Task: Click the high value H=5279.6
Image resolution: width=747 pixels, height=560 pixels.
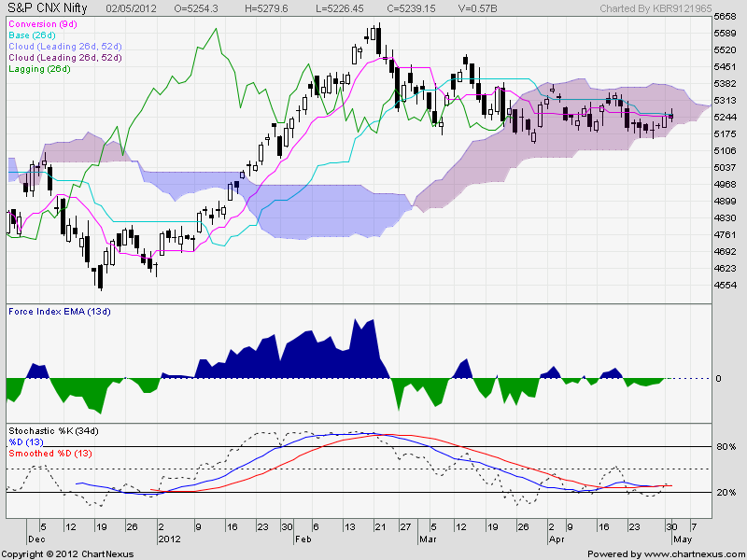Action: (x=266, y=8)
